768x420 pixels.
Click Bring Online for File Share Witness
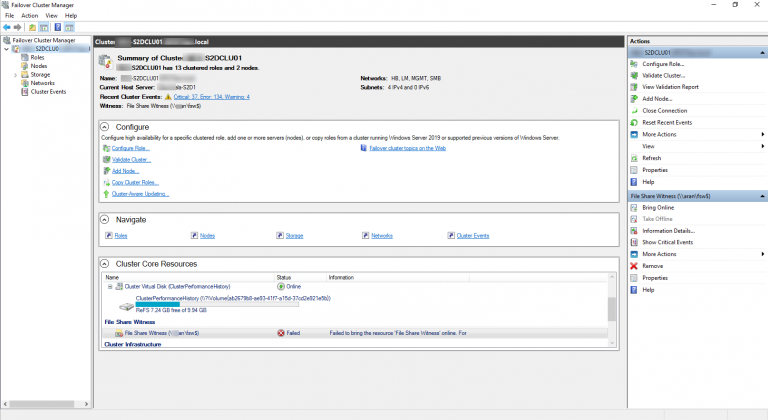point(658,208)
